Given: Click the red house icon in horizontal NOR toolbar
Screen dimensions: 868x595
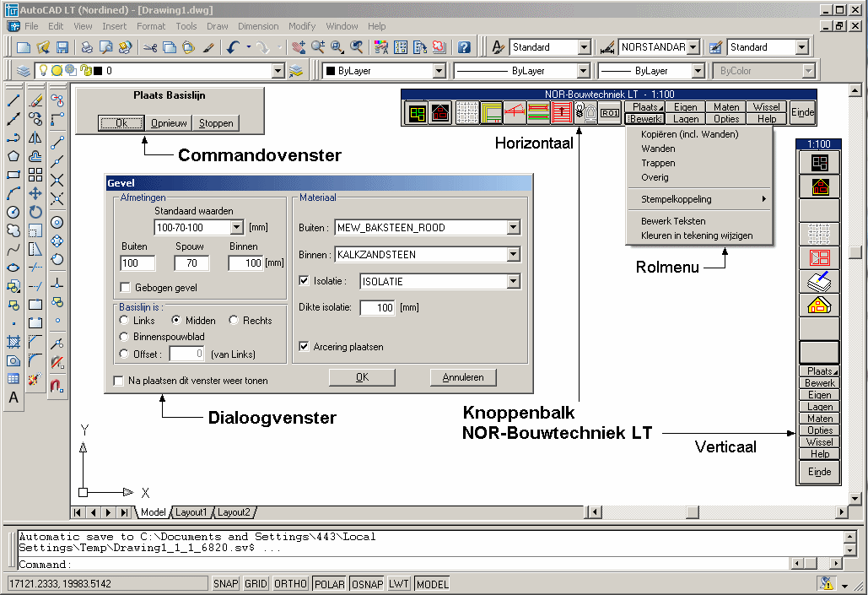Looking at the screenshot, I should pyautogui.click(x=440, y=113).
